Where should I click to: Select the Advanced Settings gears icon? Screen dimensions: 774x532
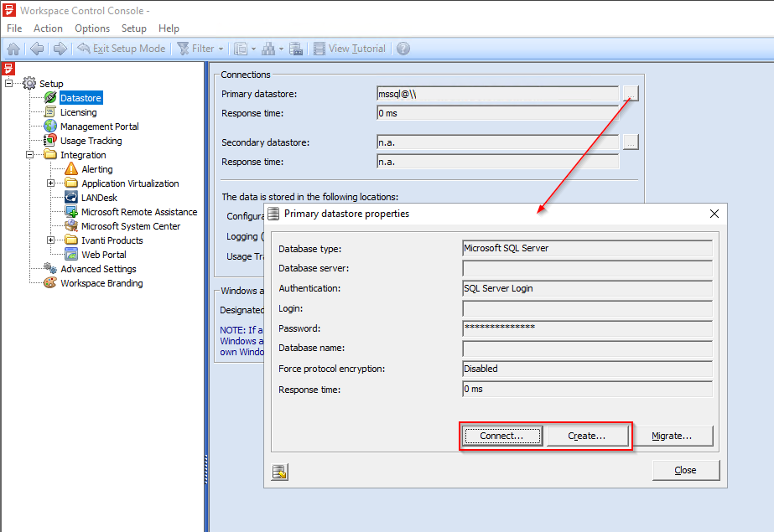point(49,268)
